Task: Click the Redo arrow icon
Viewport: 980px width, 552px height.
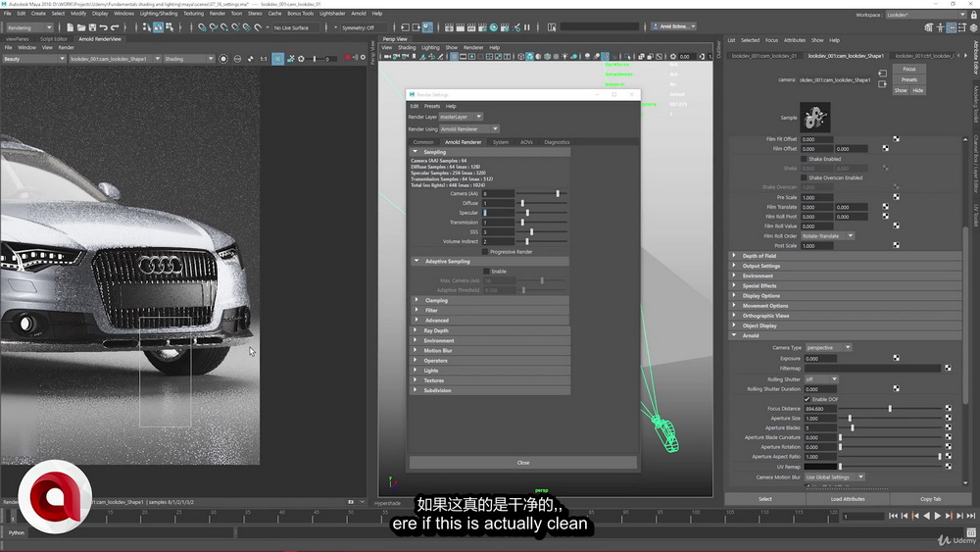Action: click(115, 27)
